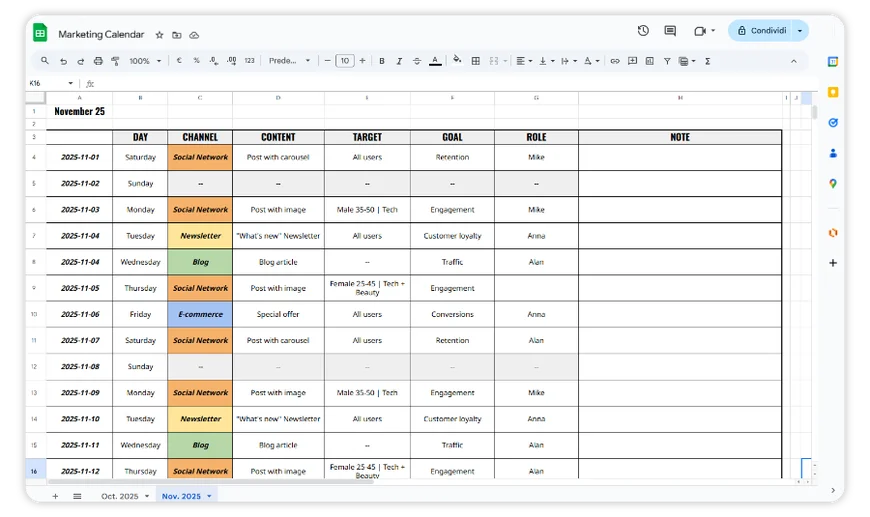Expand the Name Box cell reference dropdown
870x517 pixels.
coord(70,83)
